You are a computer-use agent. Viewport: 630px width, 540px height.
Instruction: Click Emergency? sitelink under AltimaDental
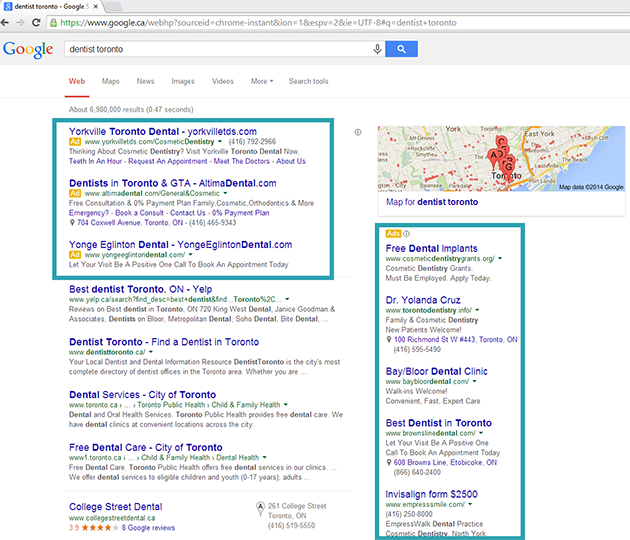pos(88,213)
